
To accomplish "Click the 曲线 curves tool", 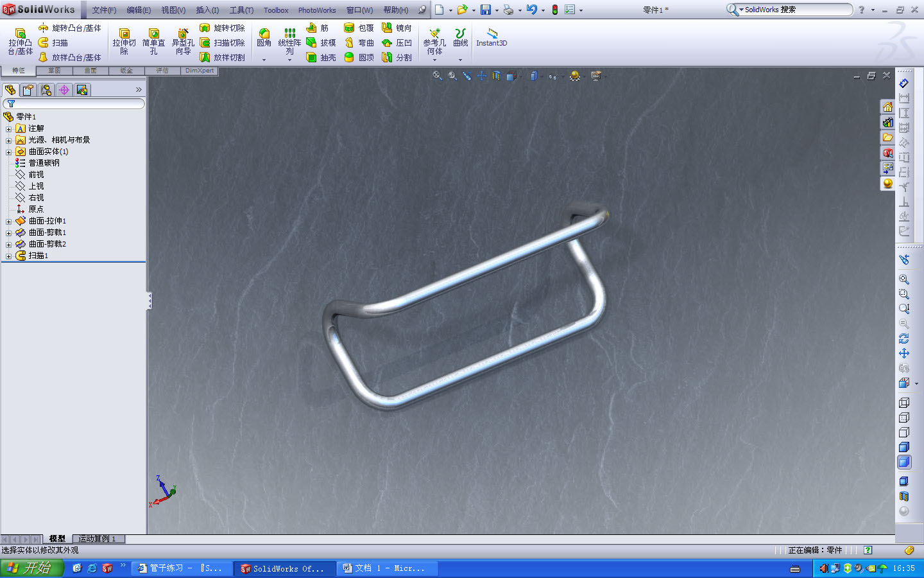I will (460, 37).
